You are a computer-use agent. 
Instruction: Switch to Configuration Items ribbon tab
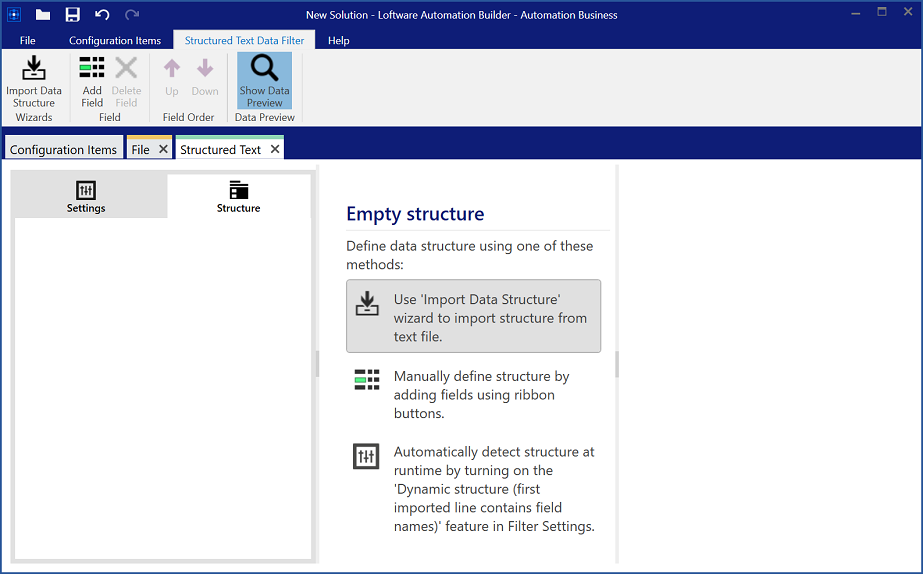pos(115,41)
